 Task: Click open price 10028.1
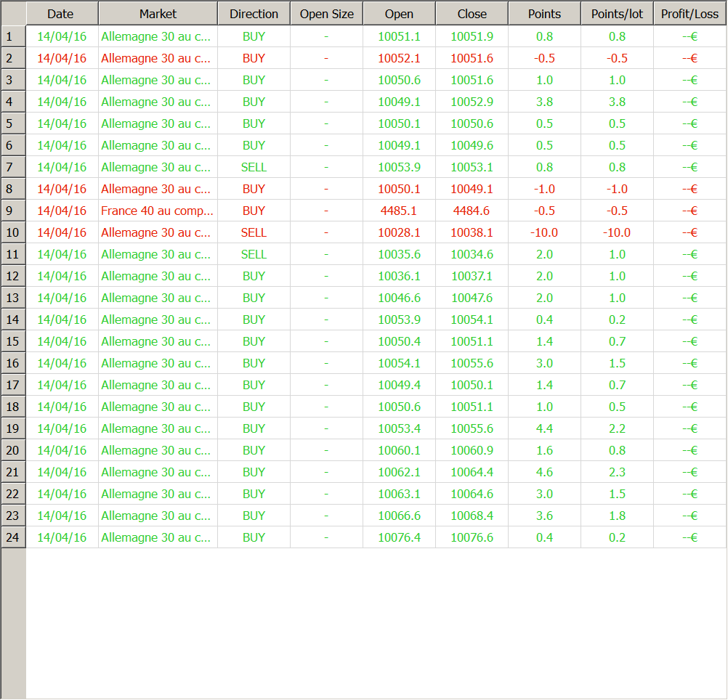point(400,232)
